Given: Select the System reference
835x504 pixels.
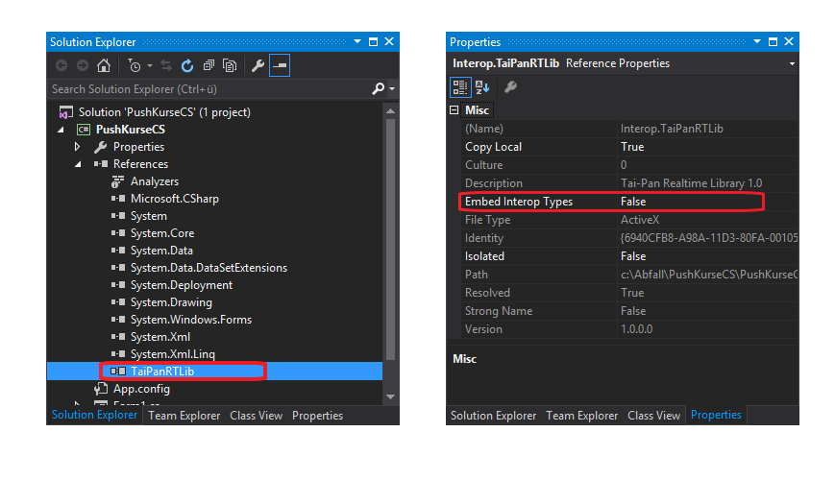Looking at the screenshot, I should [149, 216].
